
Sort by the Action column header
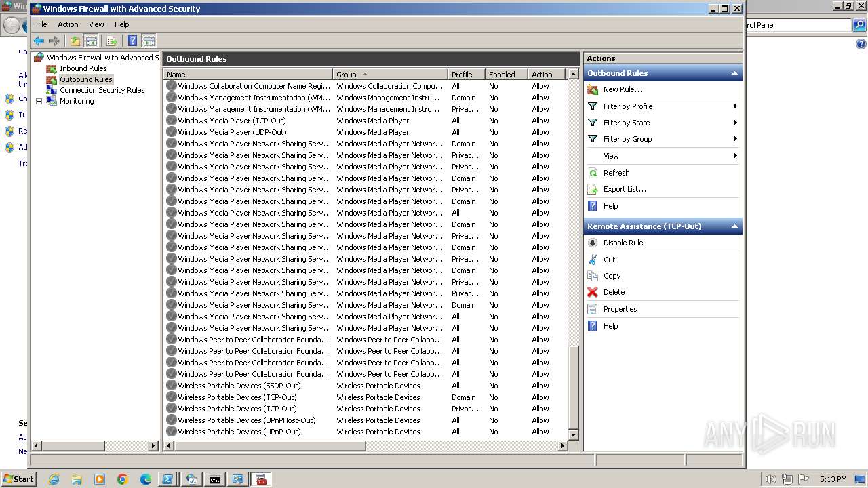click(x=547, y=75)
